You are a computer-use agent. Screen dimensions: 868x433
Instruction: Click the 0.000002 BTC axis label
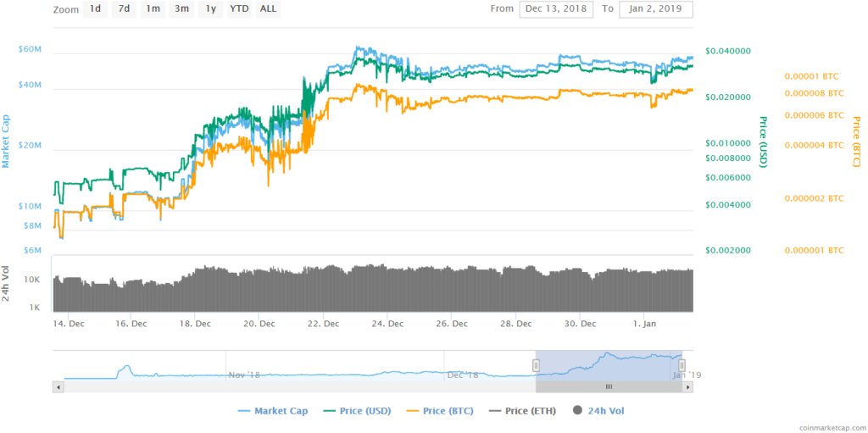[x=815, y=198]
